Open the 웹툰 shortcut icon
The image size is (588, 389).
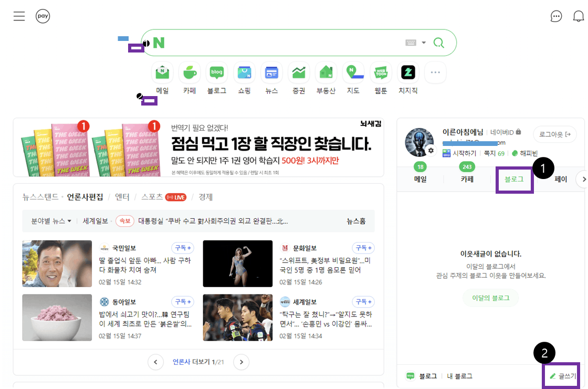(381, 73)
